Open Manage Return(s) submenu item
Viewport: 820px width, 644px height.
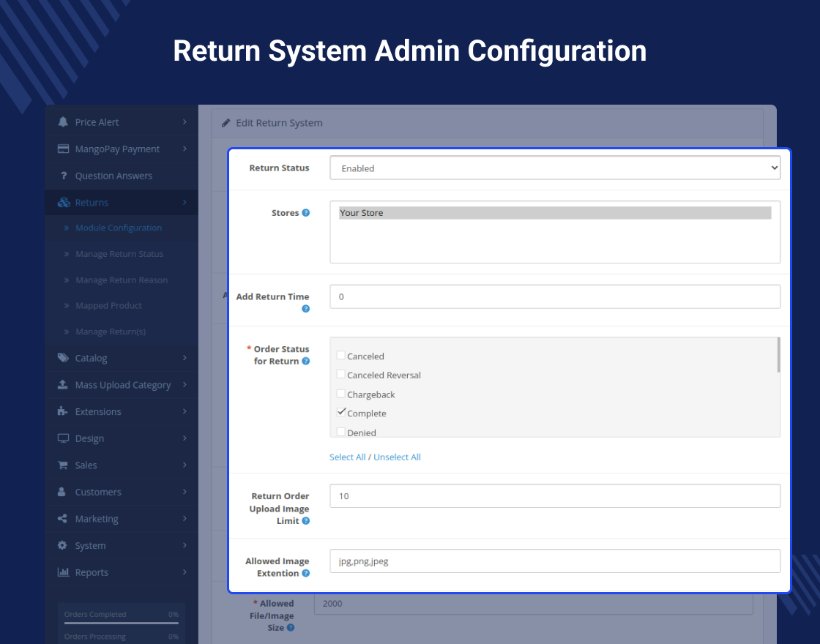pyautogui.click(x=111, y=332)
